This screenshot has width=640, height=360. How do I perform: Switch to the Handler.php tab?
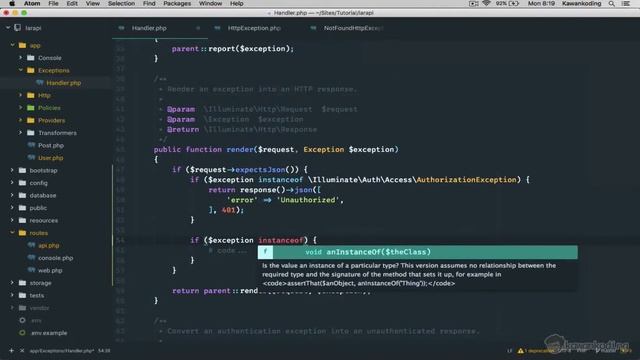click(160, 28)
